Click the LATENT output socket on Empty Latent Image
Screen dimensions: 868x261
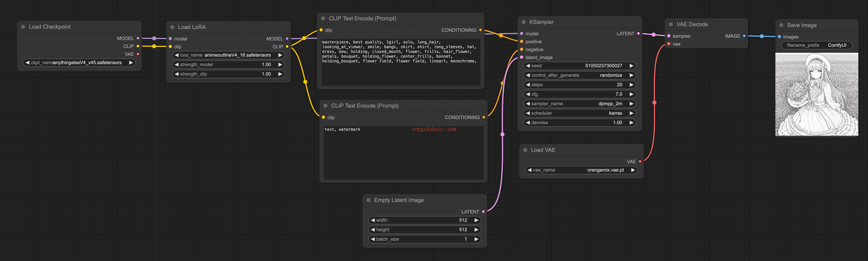[x=484, y=212]
